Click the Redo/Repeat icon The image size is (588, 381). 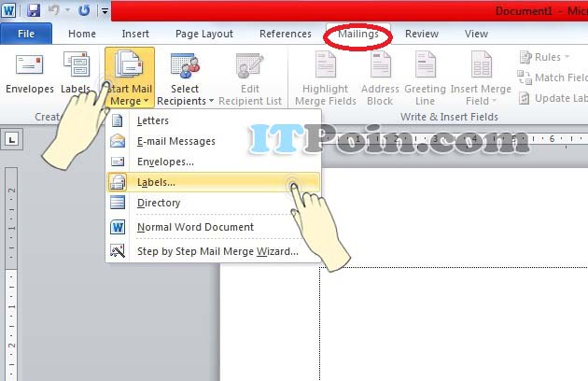point(84,10)
